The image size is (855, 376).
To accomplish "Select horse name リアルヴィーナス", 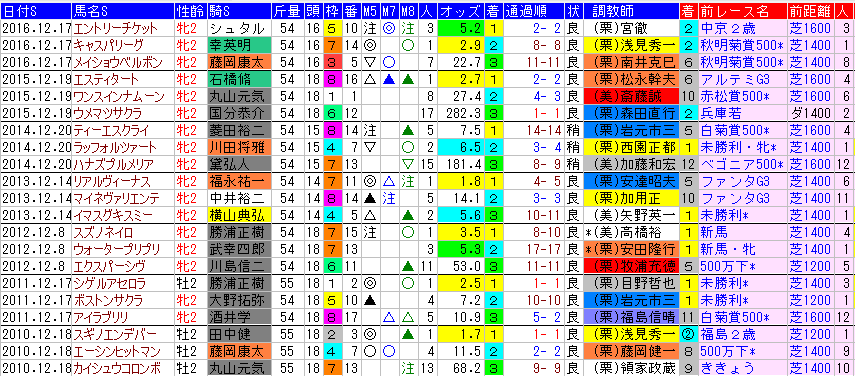I will coord(111,181).
